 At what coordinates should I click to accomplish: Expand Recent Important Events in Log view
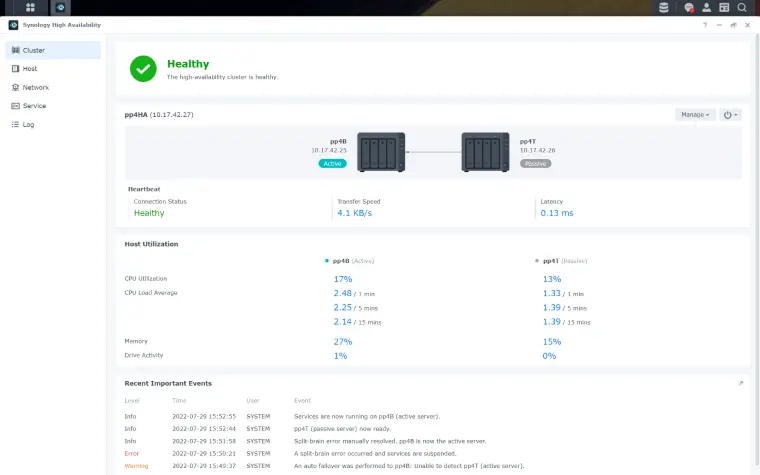[740, 383]
